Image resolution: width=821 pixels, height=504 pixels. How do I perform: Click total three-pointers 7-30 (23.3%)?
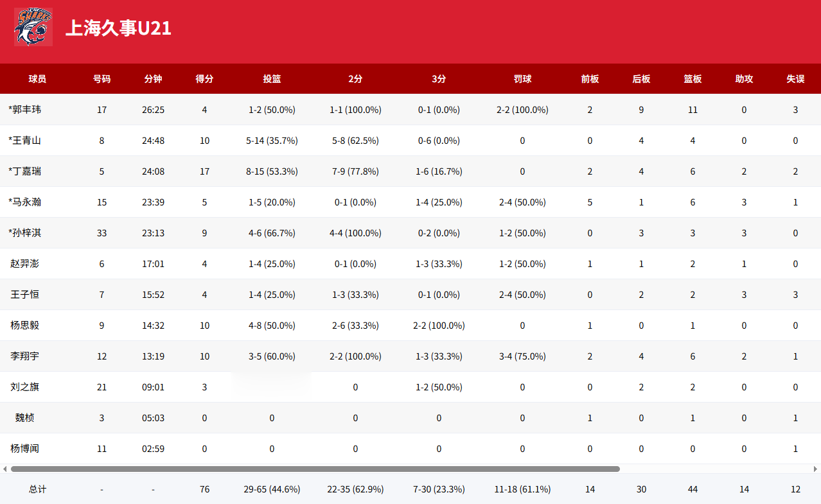439,489
